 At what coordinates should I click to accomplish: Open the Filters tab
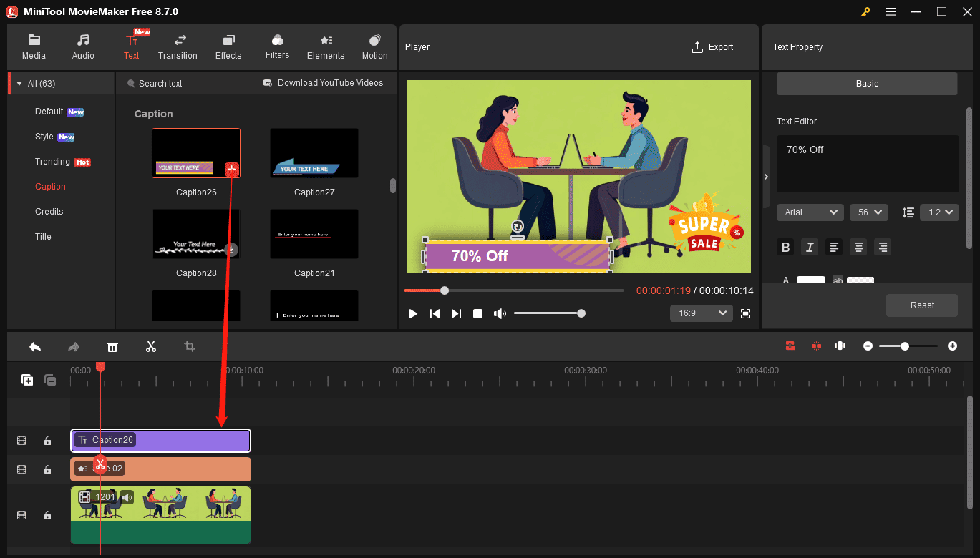277,47
